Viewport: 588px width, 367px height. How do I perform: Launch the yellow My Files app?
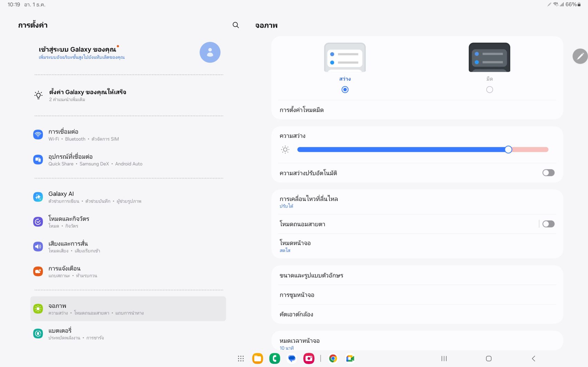click(x=258, y=359)
